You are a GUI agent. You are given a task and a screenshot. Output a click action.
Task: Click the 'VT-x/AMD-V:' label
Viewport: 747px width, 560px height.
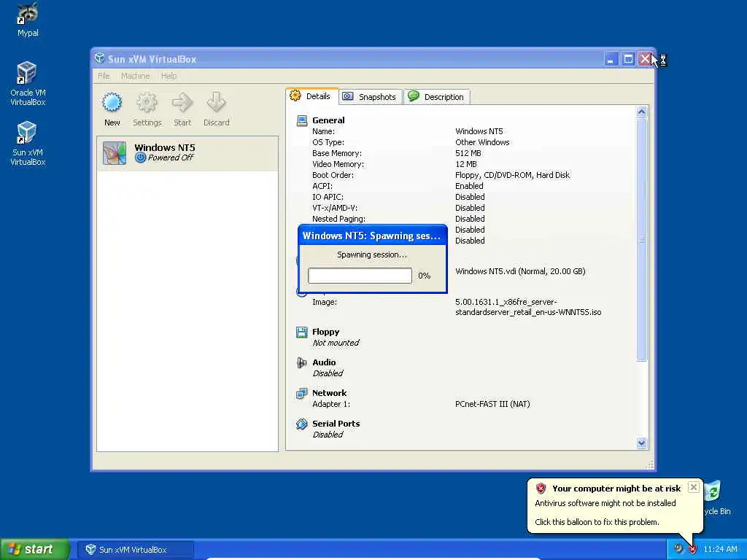pos(334,208)
